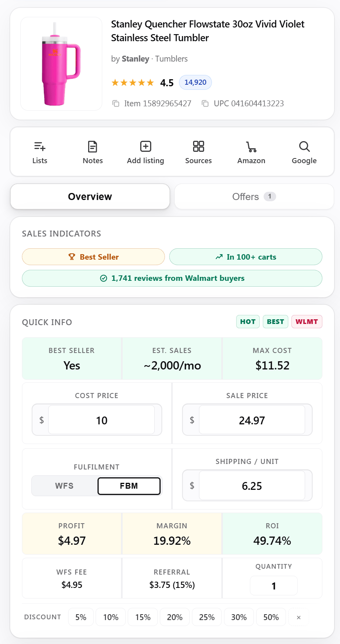Click the Max Cost $11.52 value
Viewport: 340px width, 644px height.
coord(272,366)
